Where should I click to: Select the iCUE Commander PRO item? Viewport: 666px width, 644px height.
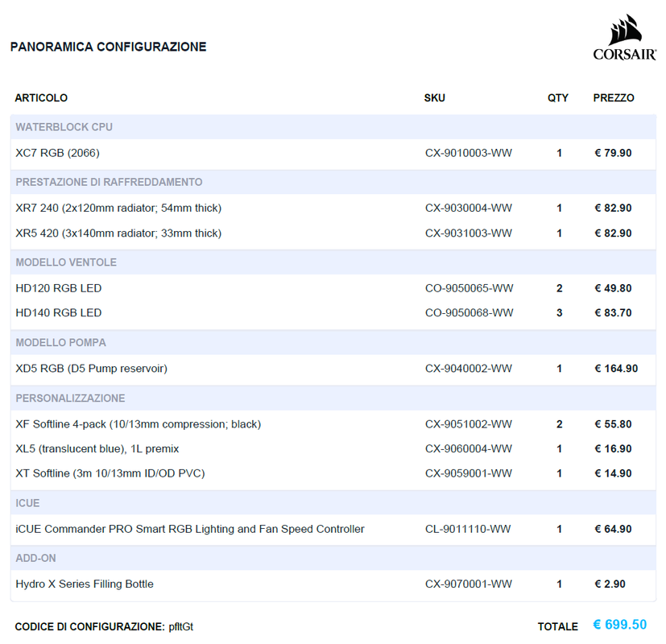point(190,529)
